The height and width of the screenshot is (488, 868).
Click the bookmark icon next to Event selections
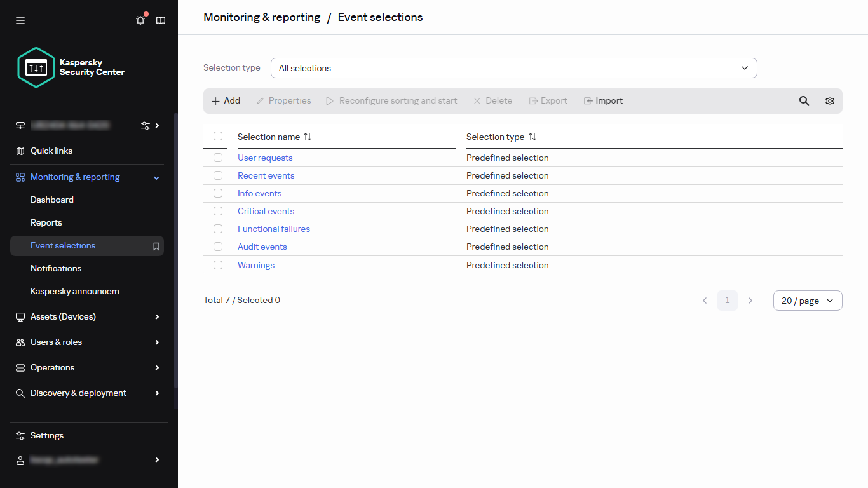156,246
